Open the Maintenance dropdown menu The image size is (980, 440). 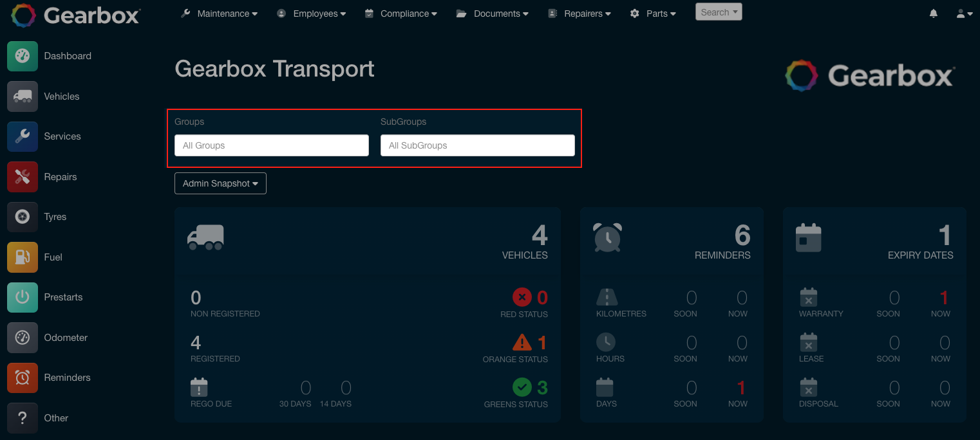tap(219, 14)
